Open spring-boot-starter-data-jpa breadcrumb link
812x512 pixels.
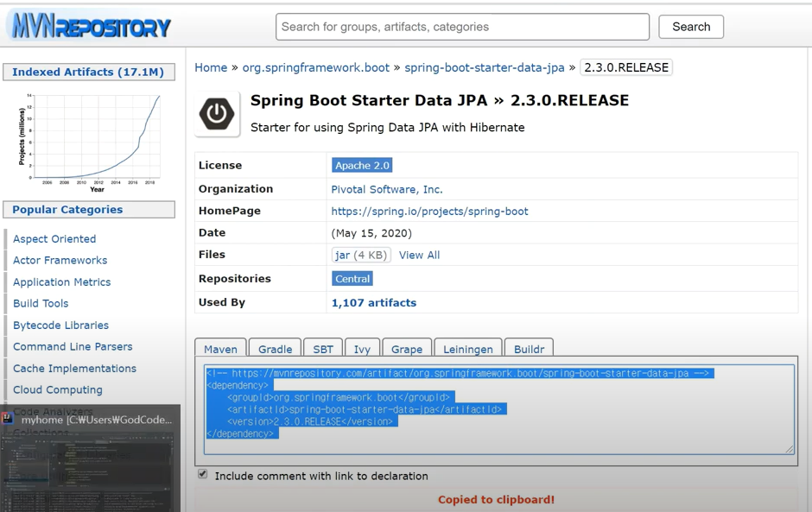pyautogui.click(x=485, y=68)
